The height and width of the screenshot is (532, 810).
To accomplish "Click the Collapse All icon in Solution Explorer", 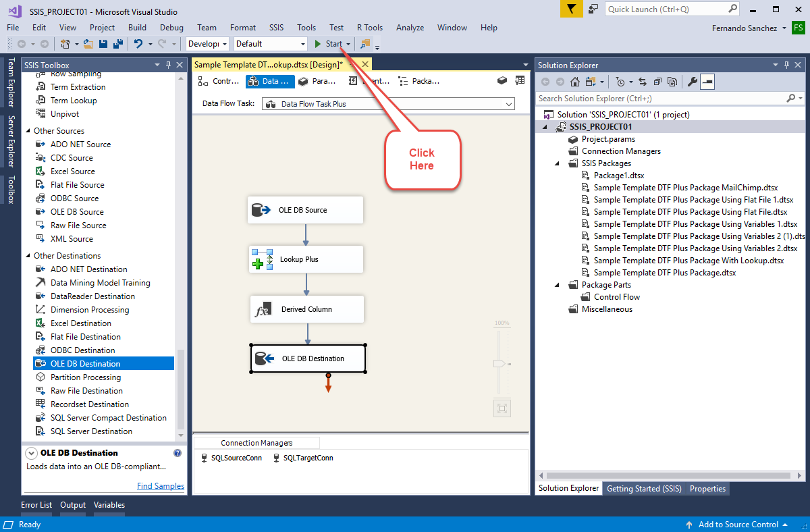I will (x=657, y=82).
